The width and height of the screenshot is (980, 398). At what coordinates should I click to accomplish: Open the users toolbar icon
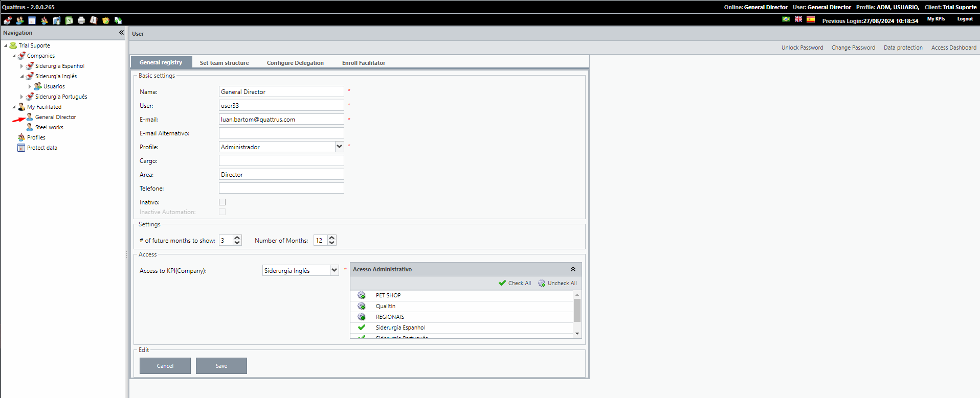click(x=20, y=20)
